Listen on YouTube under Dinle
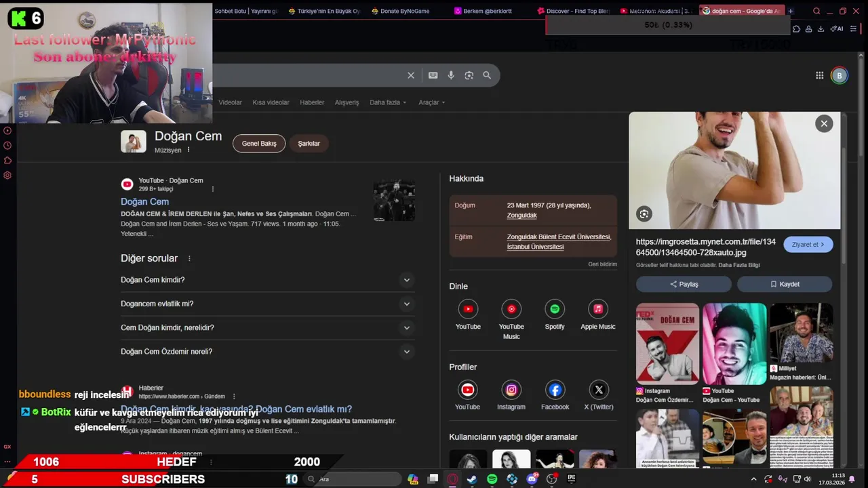The height and width of the screenshot is (488, 868). coord(468,315)
